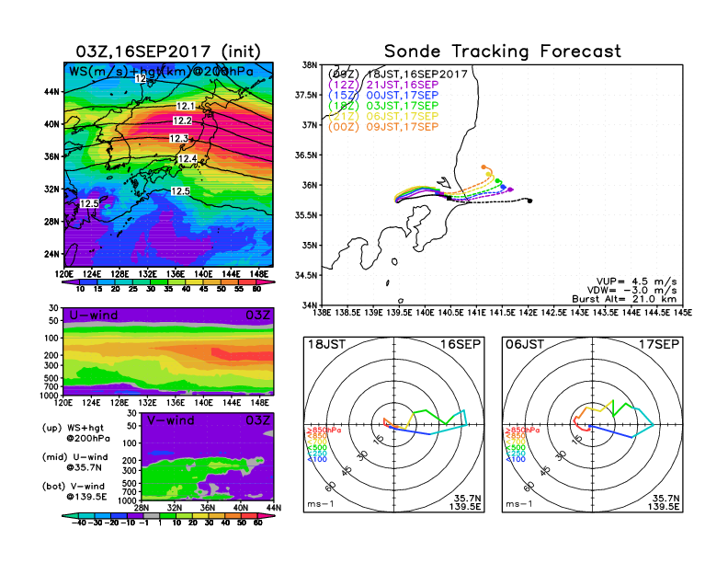
Task: Click the 'V-wind' panel label
Action: 170,420
